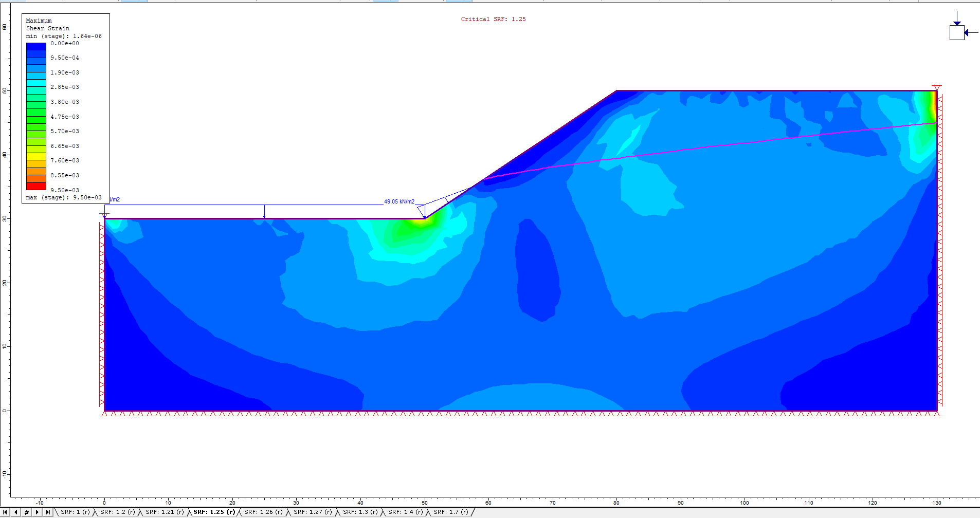Click the Critical SRF: 1.25 label
Viewport: 980px width, 518px height.
(x=493, y=19)
